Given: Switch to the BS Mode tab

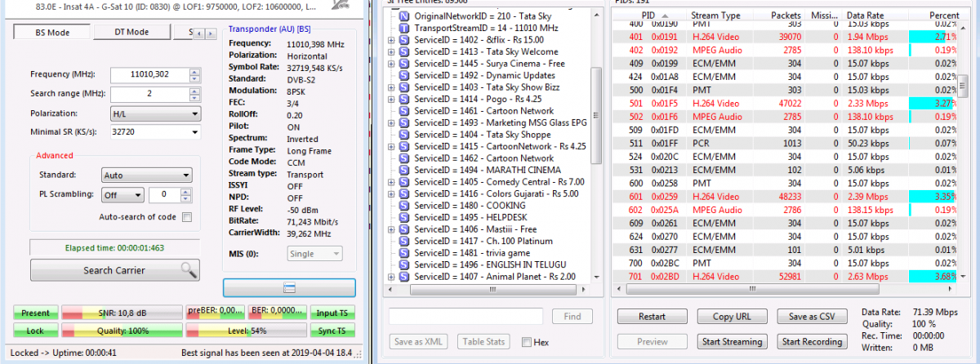Looking at the screenshot, I should 53,32.
